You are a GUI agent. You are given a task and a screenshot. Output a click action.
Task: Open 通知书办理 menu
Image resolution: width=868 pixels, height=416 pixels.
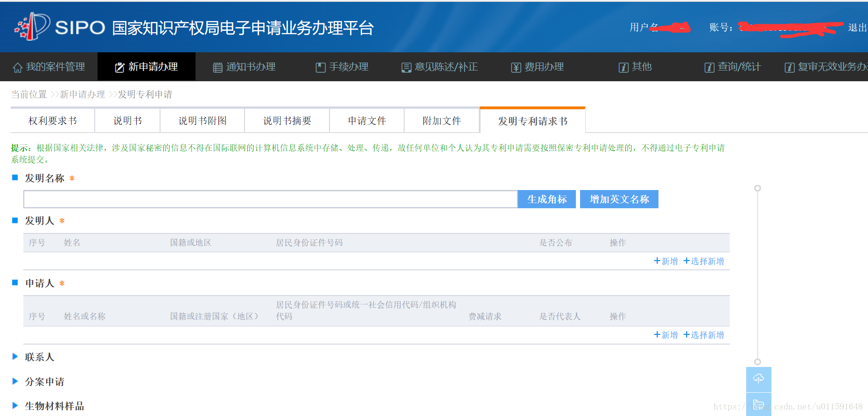pos(244,67)
